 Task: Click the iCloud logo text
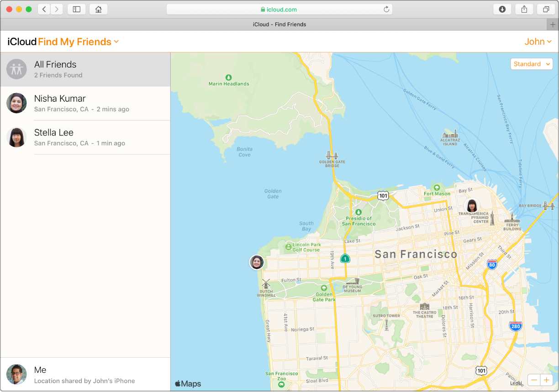click(x=22, y=42)
